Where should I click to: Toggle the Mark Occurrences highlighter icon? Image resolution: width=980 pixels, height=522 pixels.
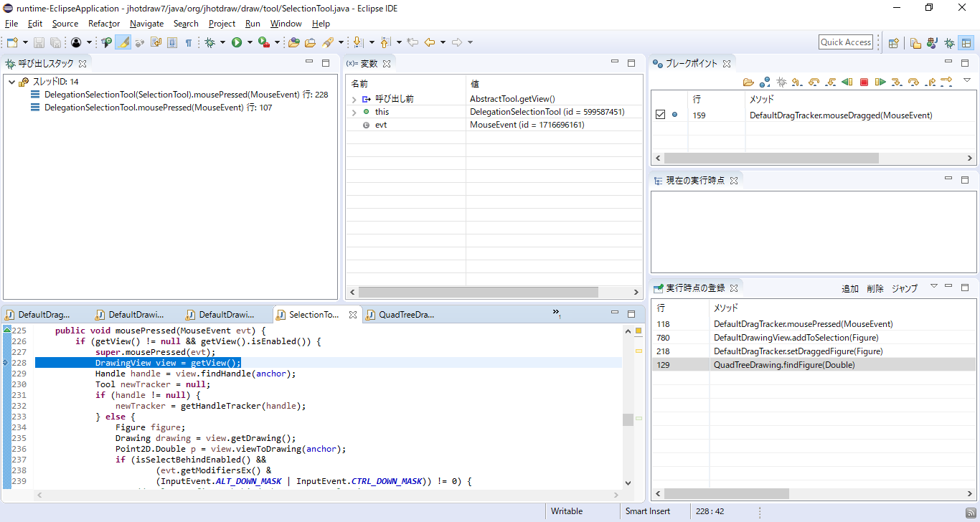coord(123,42)
